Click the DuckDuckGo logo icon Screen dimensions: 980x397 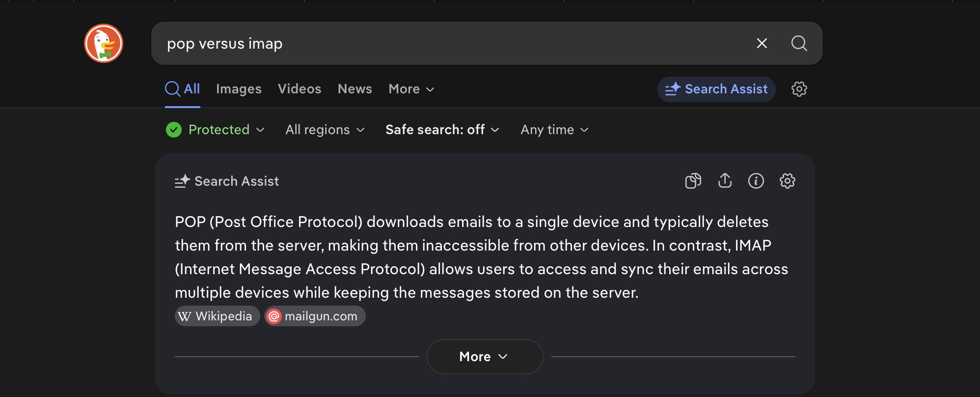(x=104, y=43)
